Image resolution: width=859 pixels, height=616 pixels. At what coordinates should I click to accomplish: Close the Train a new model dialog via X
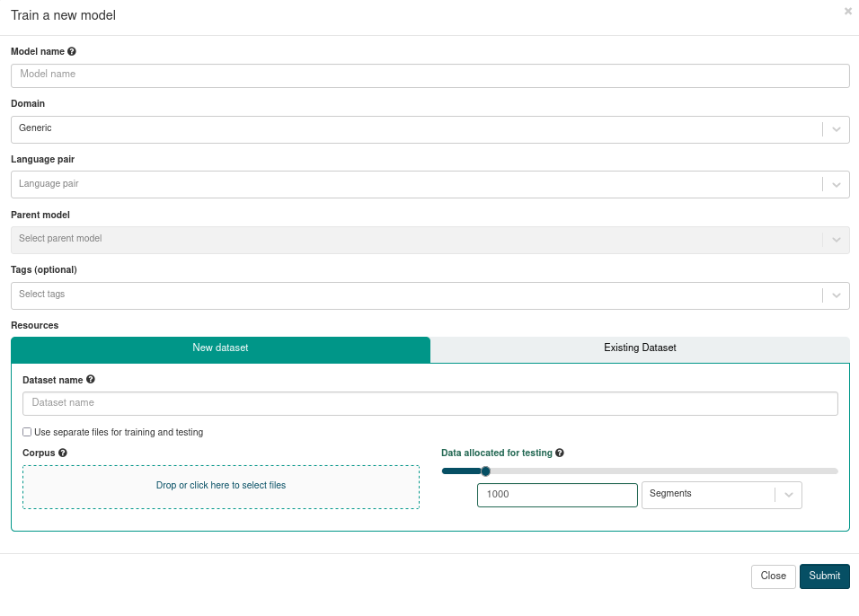[848, 11]
